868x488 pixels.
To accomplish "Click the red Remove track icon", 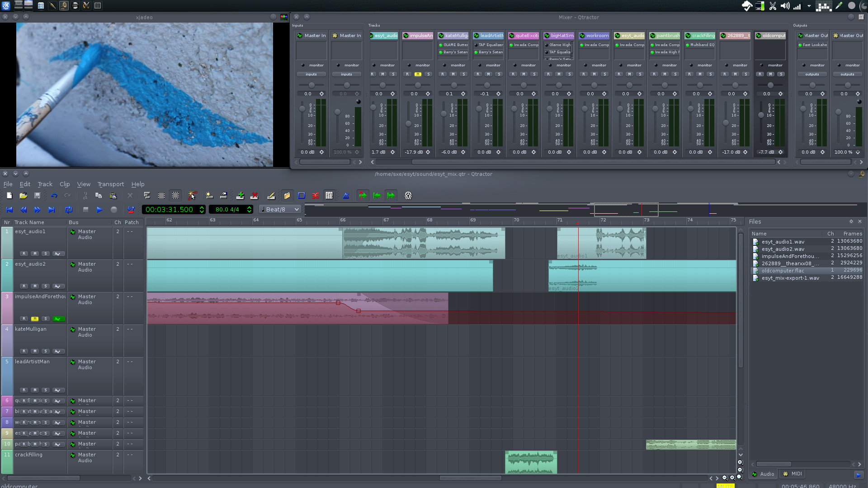I will pos(254,196).
